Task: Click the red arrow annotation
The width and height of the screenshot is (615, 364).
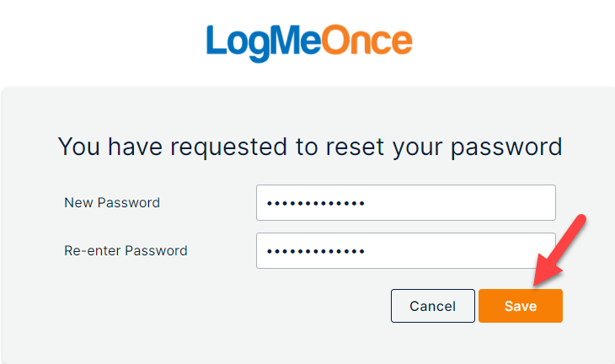Action: (x=559, y=250)
